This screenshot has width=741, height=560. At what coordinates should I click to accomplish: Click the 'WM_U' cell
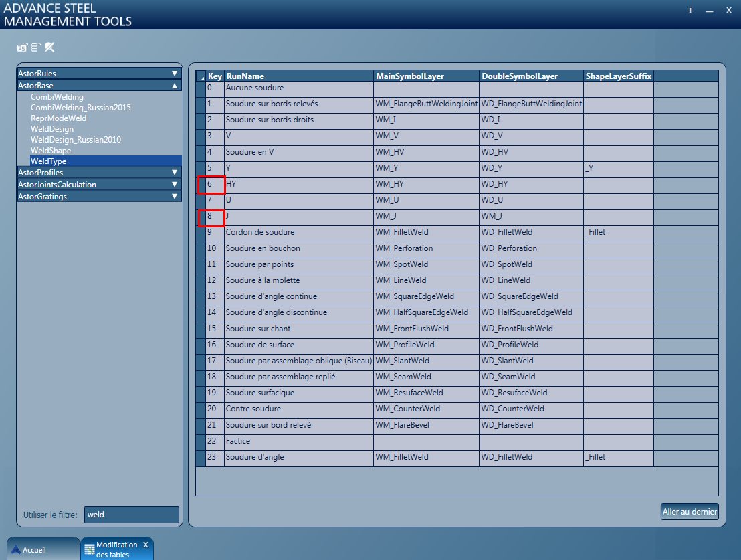pyautogui.click(x=426, y=201)
